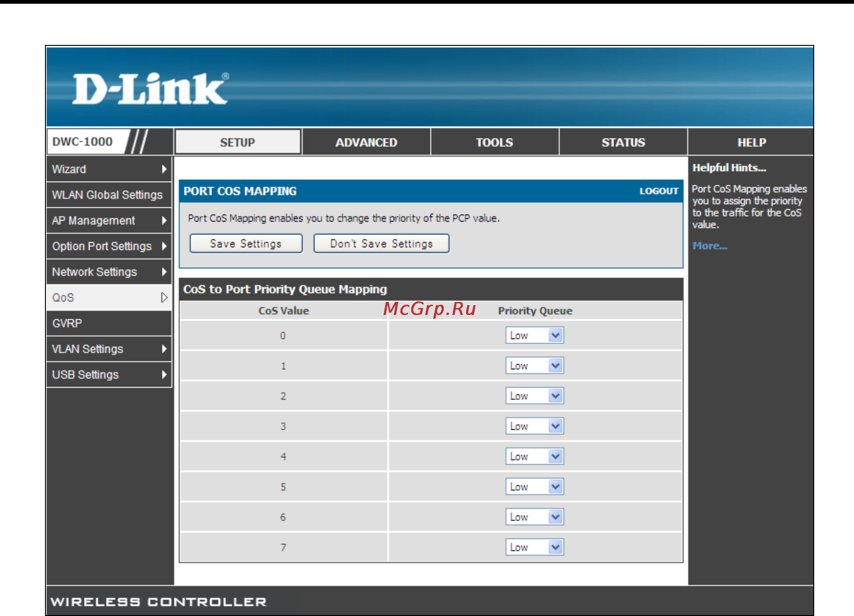Screen dimensions: 854x616
Task: Expand Network Settings submenu arrow
Action: (x=164, y=272)
